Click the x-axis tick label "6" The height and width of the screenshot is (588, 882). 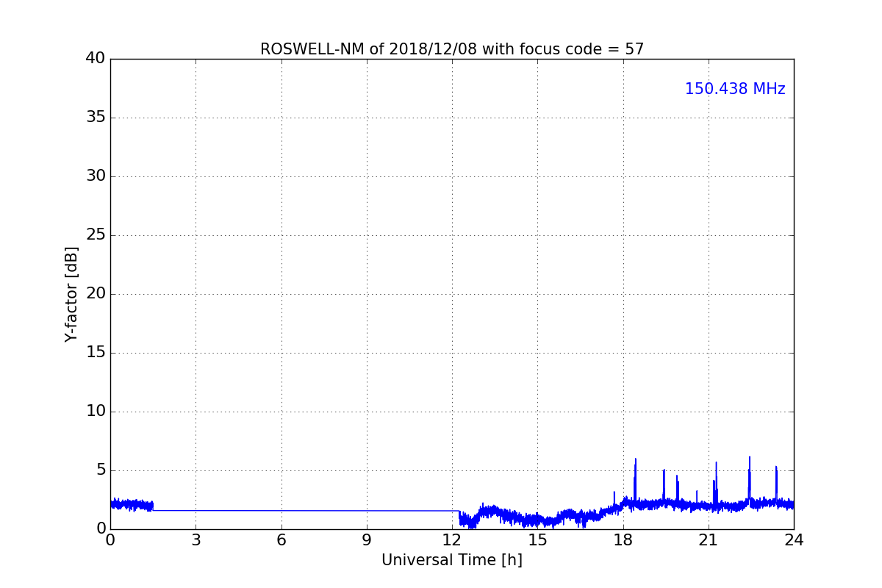[x=282, y=540]
